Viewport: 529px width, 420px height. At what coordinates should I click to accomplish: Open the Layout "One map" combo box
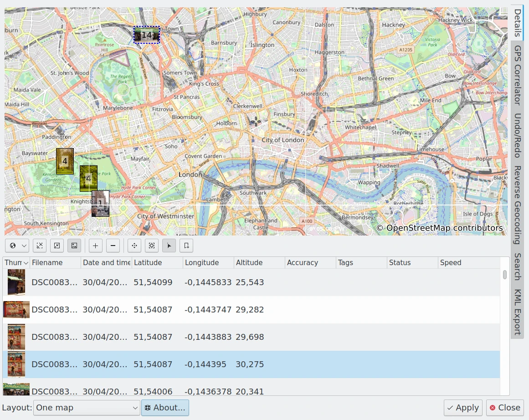[87, 408]
